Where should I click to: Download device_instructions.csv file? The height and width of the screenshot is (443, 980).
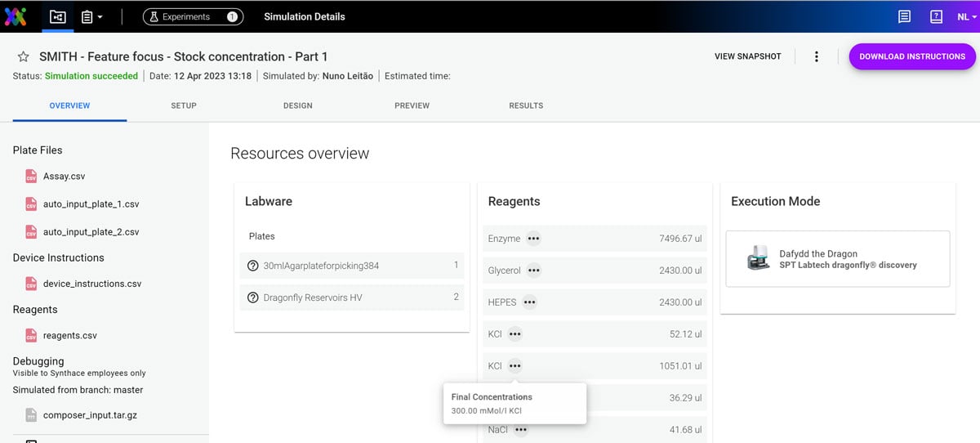click(91, 284)
